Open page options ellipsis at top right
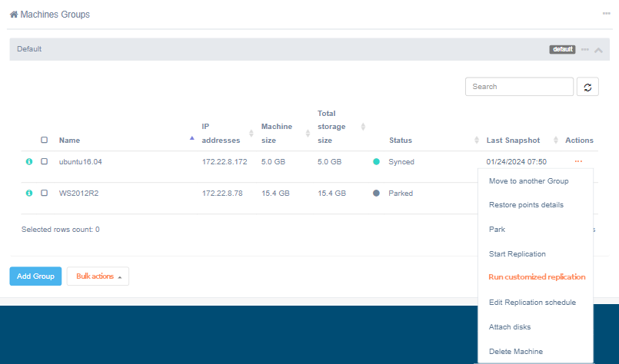Screen dimensions: 619x364 (607, 14)
